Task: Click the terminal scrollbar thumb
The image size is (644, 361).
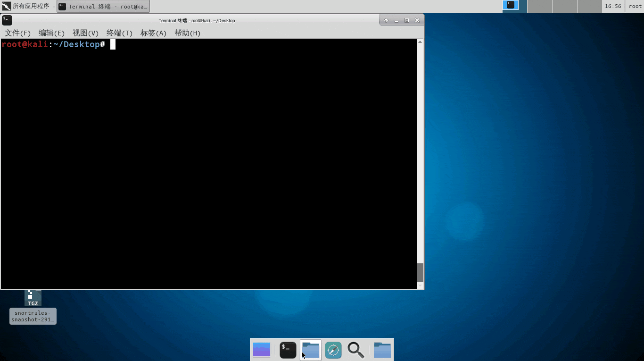Action: tap(420, 272)
